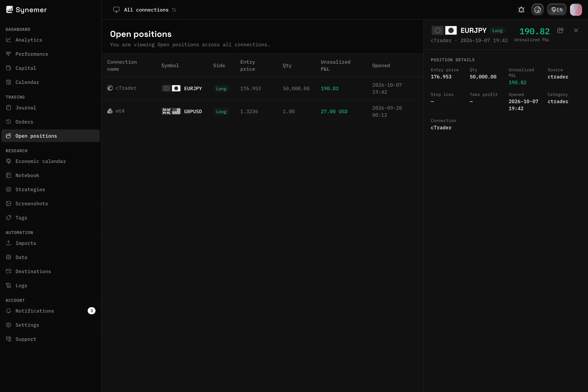
Task: Open the Settings page
Action: 51,325
